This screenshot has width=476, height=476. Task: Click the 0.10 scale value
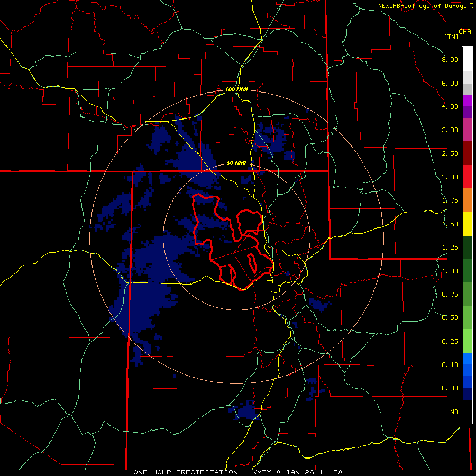point(450,365)
